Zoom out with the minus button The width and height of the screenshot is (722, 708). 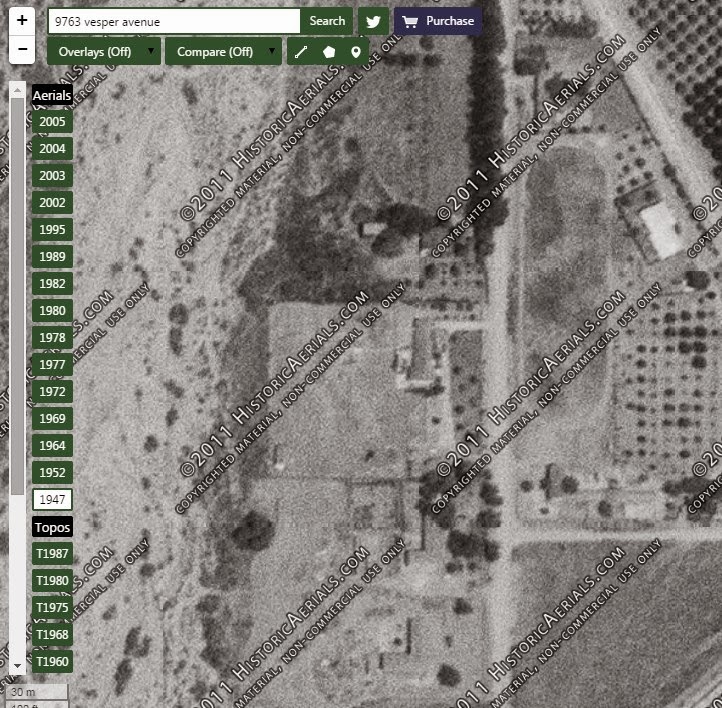22,49
